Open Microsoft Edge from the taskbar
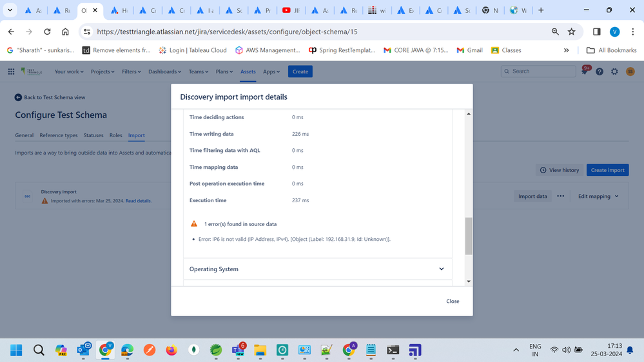The height and width of the screenshot is (362, 644). pos(128,350)
